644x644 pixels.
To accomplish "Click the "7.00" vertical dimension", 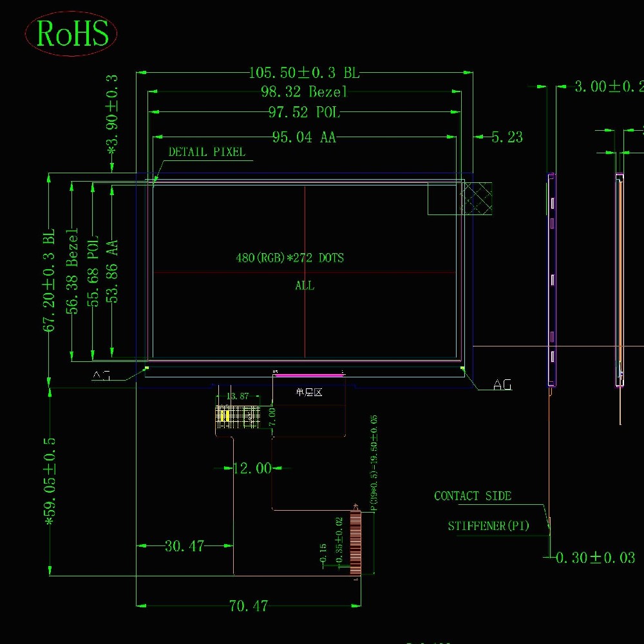I will point(272,417).
